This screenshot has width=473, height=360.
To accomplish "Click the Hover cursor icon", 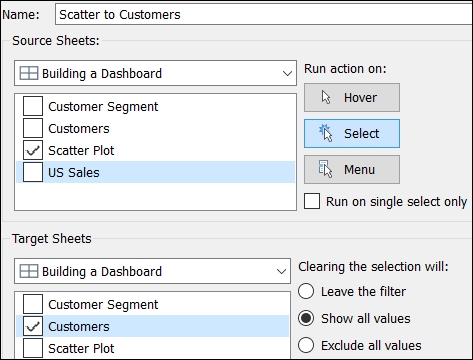I will 326,98.
